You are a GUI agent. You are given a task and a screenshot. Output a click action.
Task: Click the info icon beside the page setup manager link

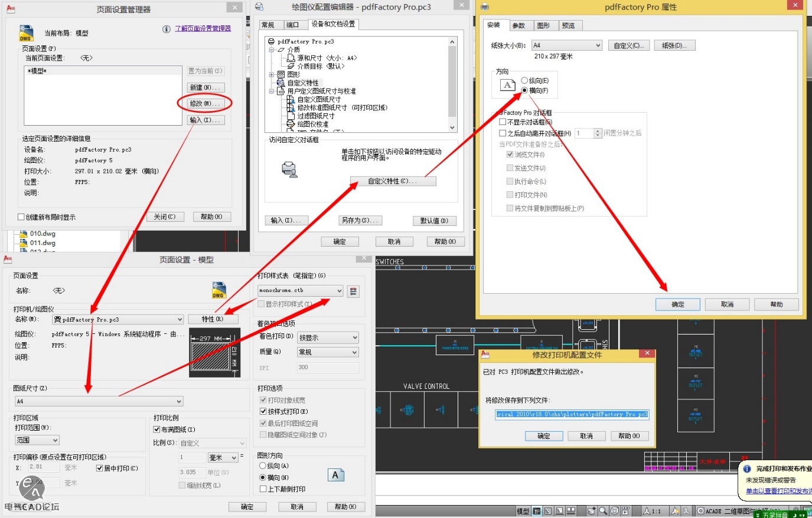167,29
